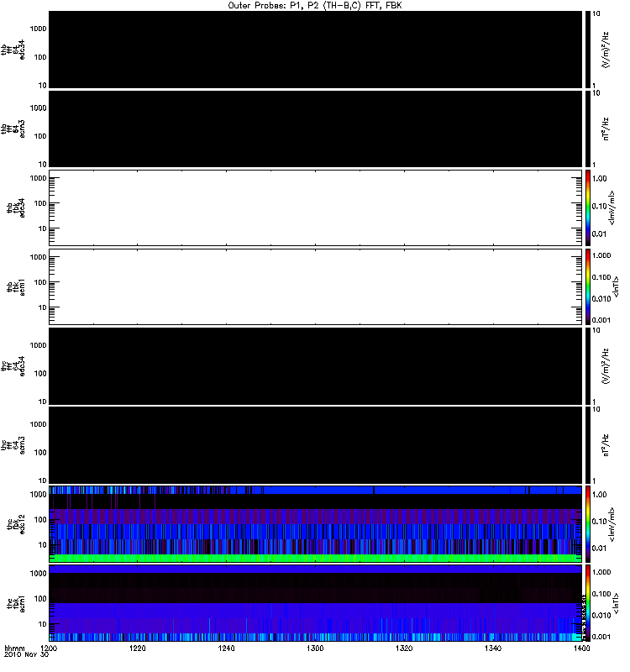This screenshot has height=672, width=630.
Task: Click the "thc fbk edc12" y-axis label
Action: click(16, 524)
